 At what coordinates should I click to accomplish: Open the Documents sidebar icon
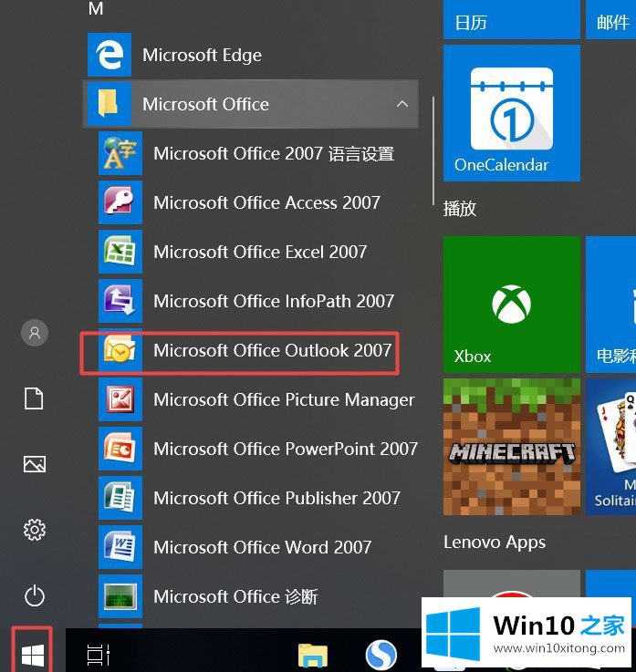click(34, 398)
